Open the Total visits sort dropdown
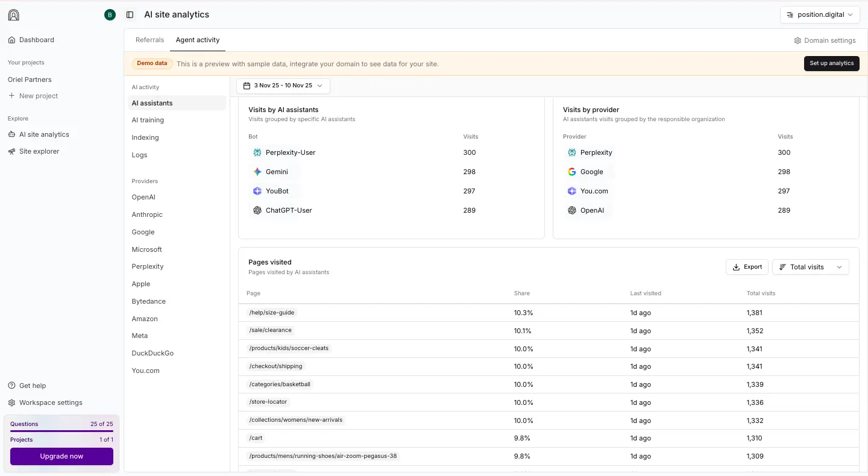This screenshot has width=868, height=476. click(x=810, y=267)
